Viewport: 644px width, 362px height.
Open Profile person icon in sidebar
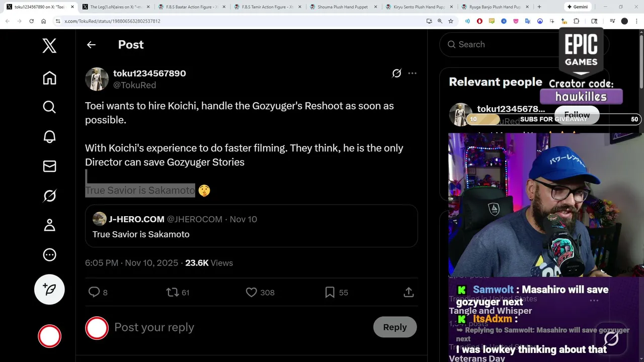(49, 225)
